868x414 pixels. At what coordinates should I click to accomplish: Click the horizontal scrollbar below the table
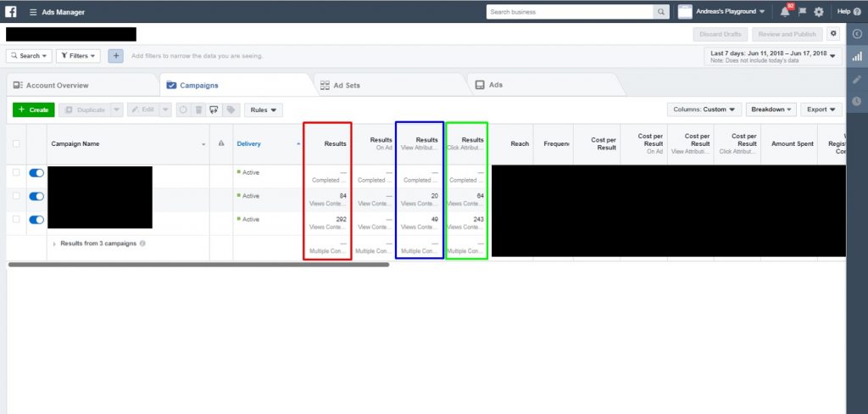tap(198, 265)
